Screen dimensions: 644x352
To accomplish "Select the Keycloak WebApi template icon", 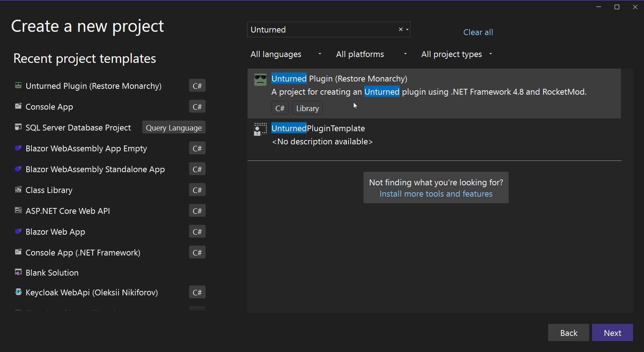I will pos(18,292).
